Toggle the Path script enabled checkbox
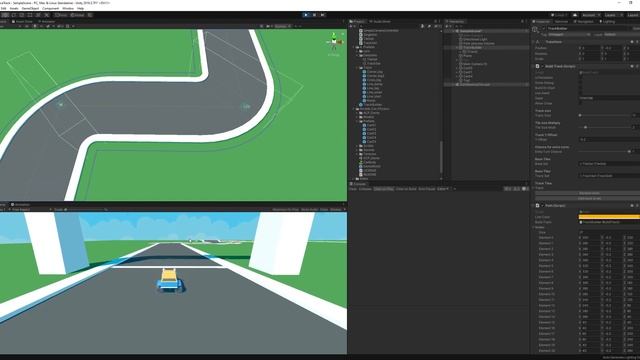The height and width of the screenshot is (360, 640). point(542,206)
